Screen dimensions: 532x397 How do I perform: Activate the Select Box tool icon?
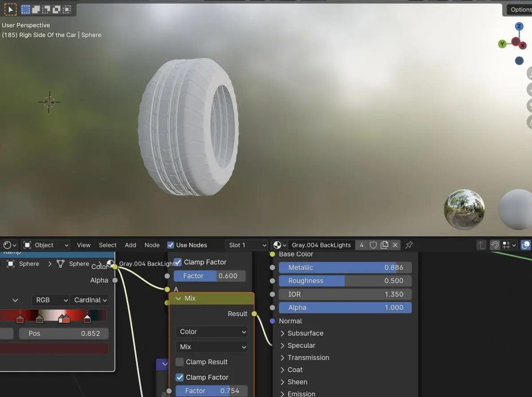pos(11,9)
